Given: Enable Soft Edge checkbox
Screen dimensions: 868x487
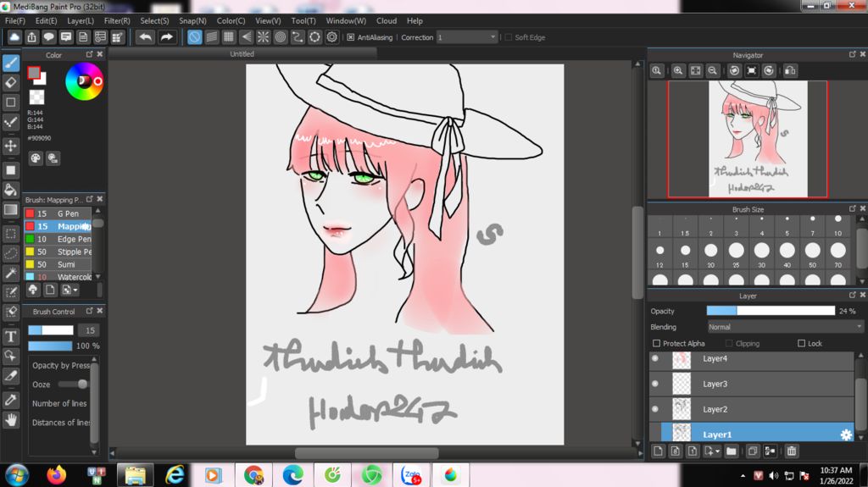Looking at the screenshot, I should (509, 37).
